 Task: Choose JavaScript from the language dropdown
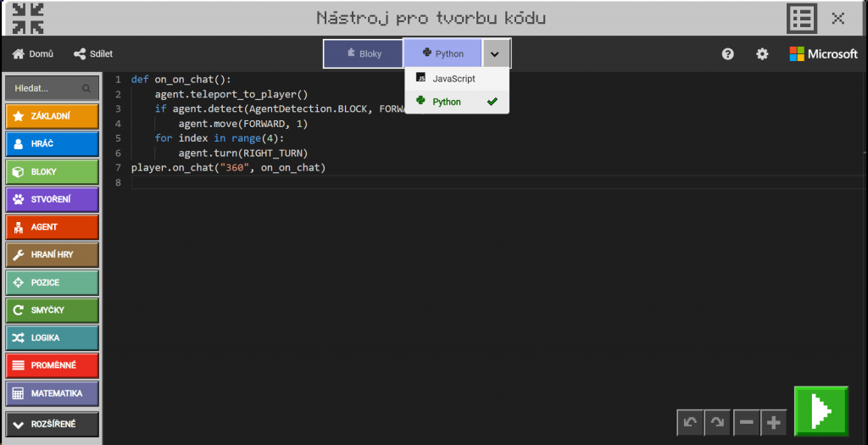[x=454, y=79]
